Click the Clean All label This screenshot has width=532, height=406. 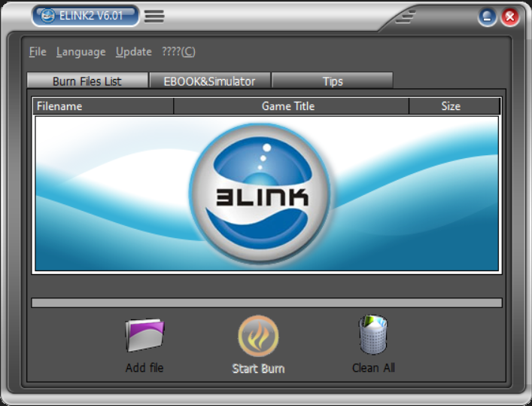tap(373, 368)
